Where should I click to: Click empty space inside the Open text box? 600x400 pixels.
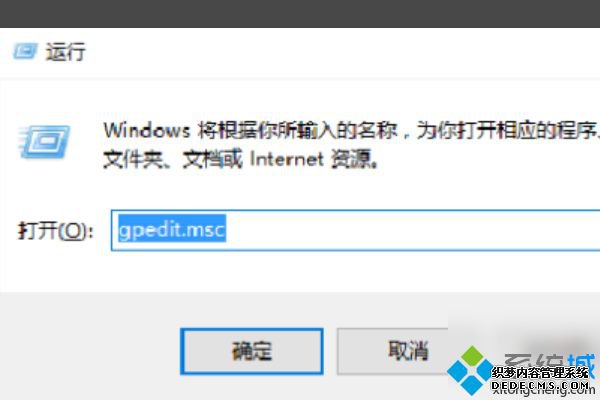pyautogui.click(x=413, y=230)
